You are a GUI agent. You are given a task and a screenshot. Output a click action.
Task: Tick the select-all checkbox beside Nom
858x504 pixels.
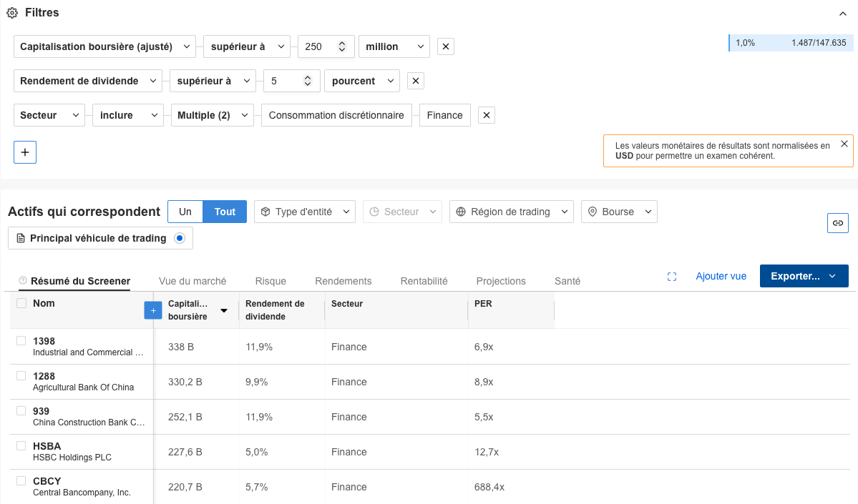[x=21, y=304]
